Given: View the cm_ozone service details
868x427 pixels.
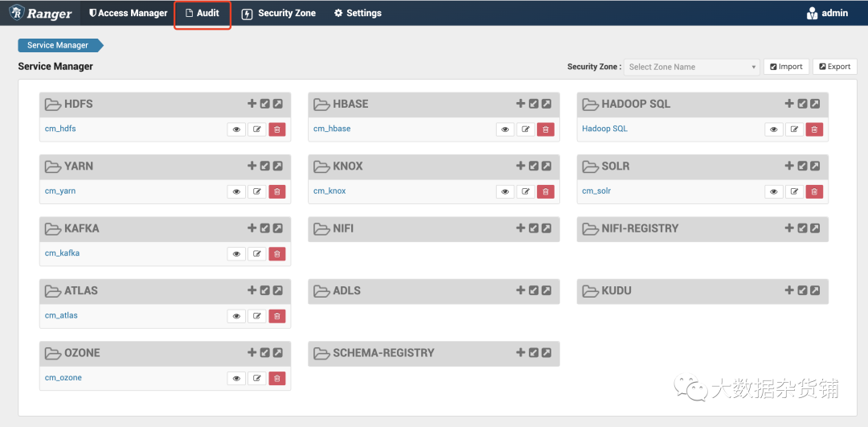Looking at the screenshot, I should click(236, 378).
